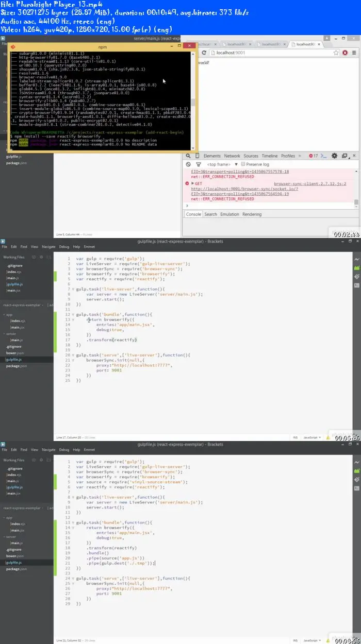
Task: Click DevTools show console drawer icon
Action: click(324, 156)
